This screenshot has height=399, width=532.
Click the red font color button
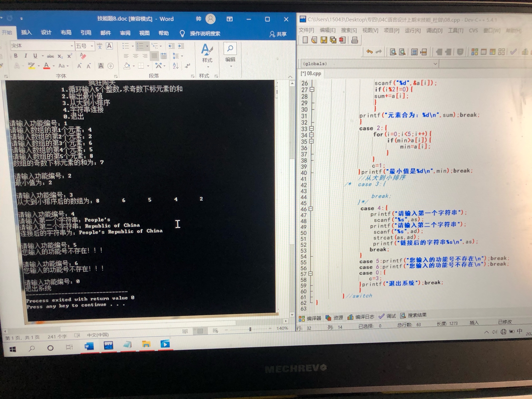[x=47, y=66]
